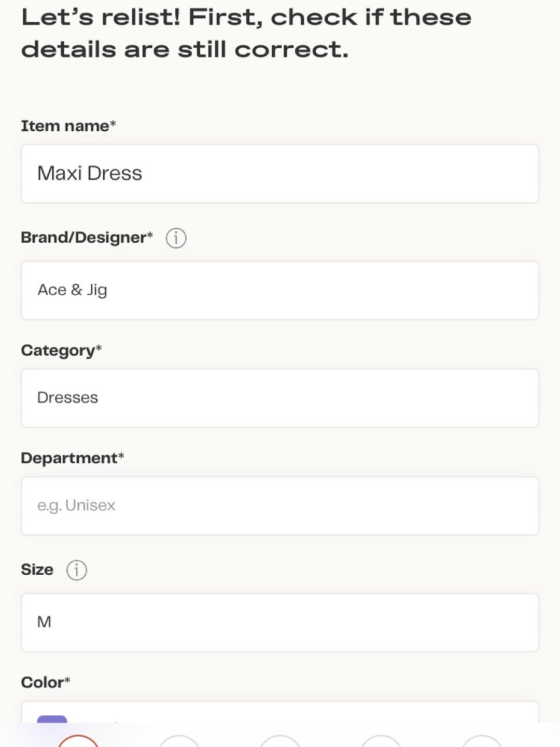560x747 pixels.
Task: Select the red-outlined circle in bottom bar
Action: [x=78, y=741]
